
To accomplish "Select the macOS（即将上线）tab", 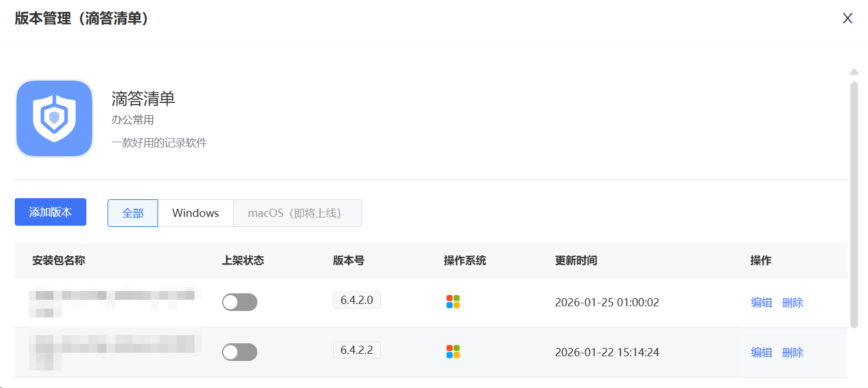I will [x=297, y=213].
